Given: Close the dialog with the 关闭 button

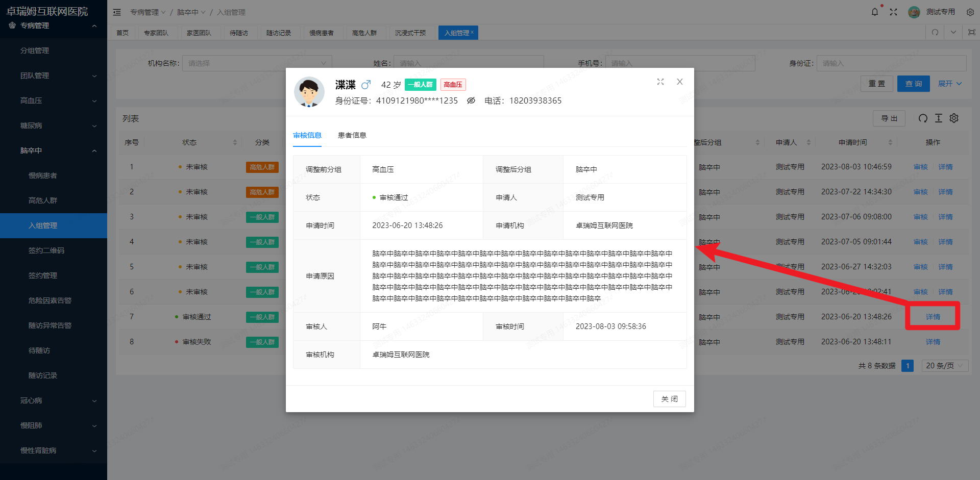Looking at the screenshot, I should 669,399.
